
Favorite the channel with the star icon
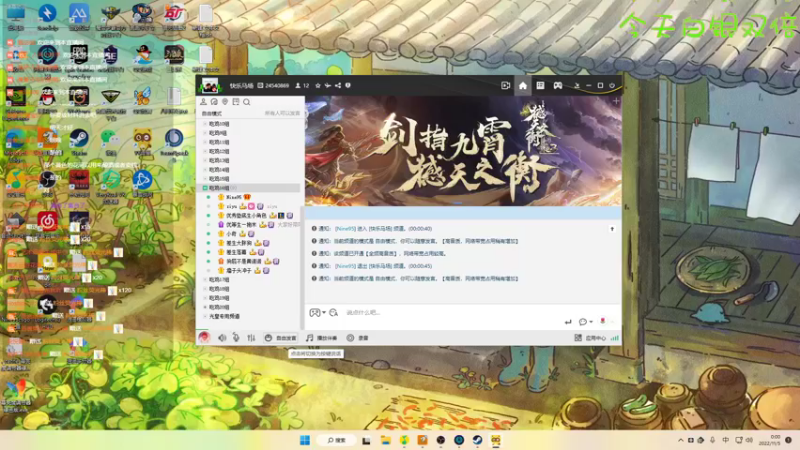[x=318, y=86]
